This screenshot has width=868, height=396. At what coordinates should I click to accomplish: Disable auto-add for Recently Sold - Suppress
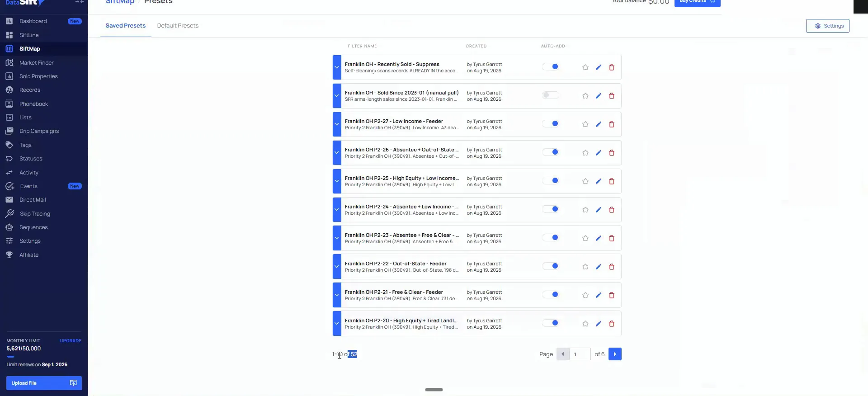coord(551,67)
